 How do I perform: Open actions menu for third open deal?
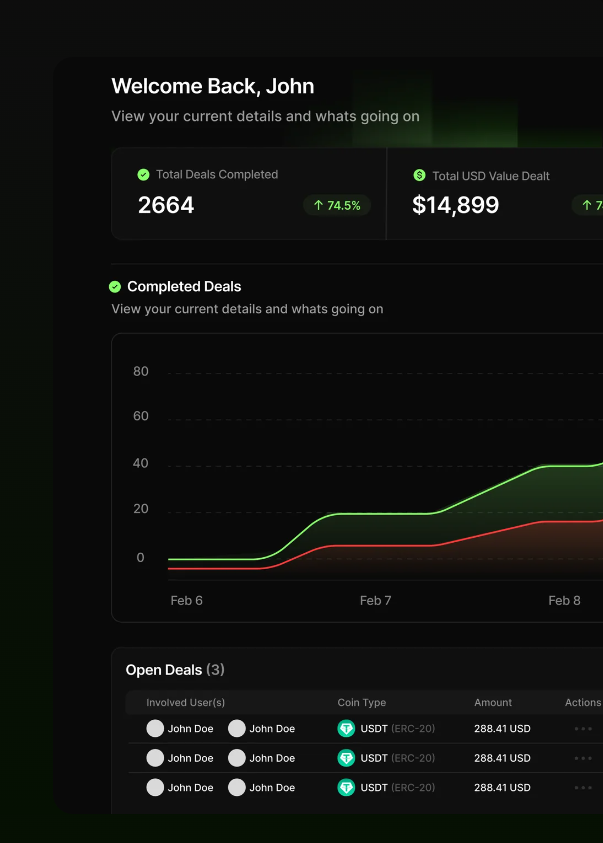pyautogui.click(x=583, y=788)
